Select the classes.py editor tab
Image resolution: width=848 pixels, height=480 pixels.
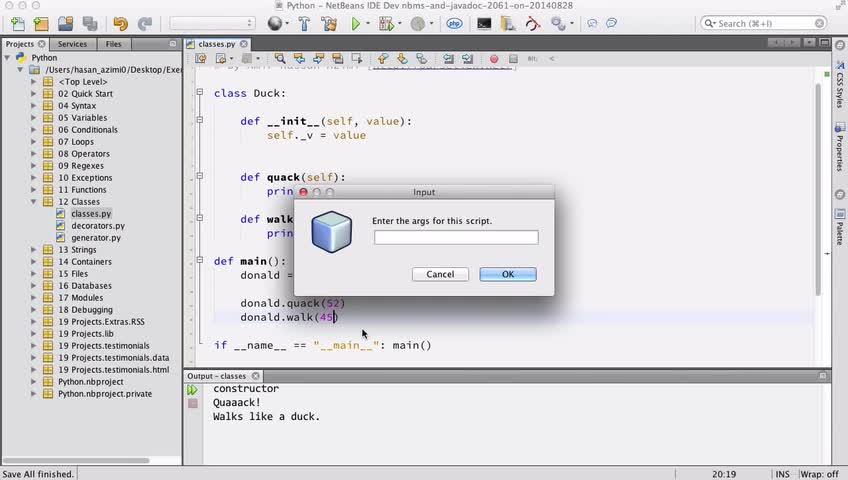(216, 44)
